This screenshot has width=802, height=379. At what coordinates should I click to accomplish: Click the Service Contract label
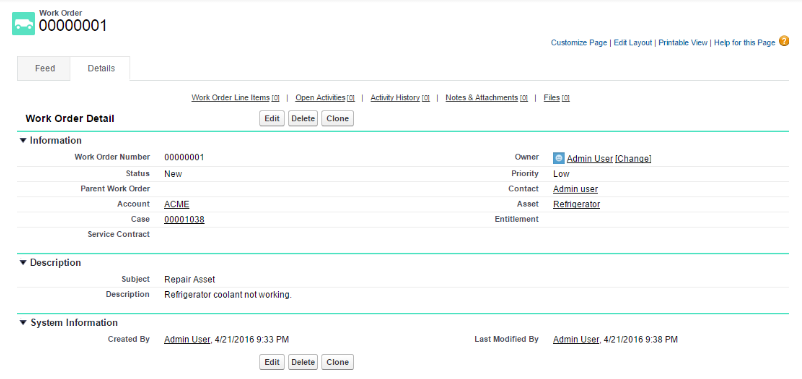pos(119,234)
